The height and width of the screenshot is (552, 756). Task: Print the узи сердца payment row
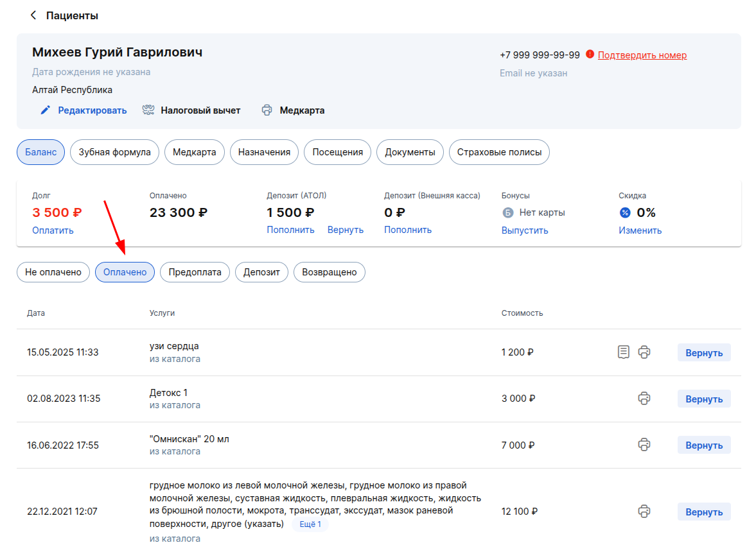point(644,352)
